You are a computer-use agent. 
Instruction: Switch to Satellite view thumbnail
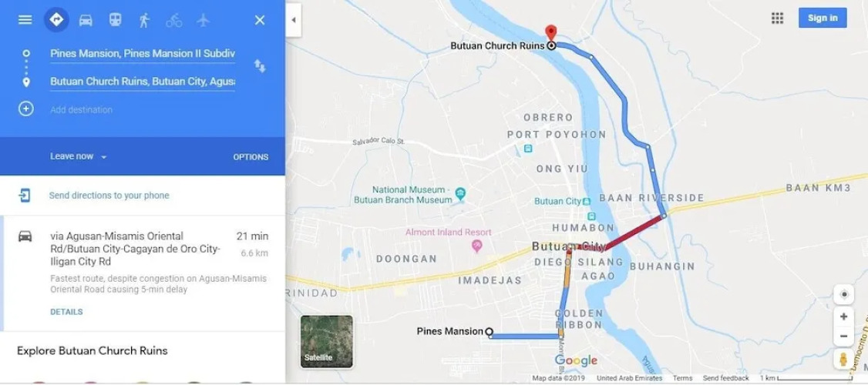point(327,341)
